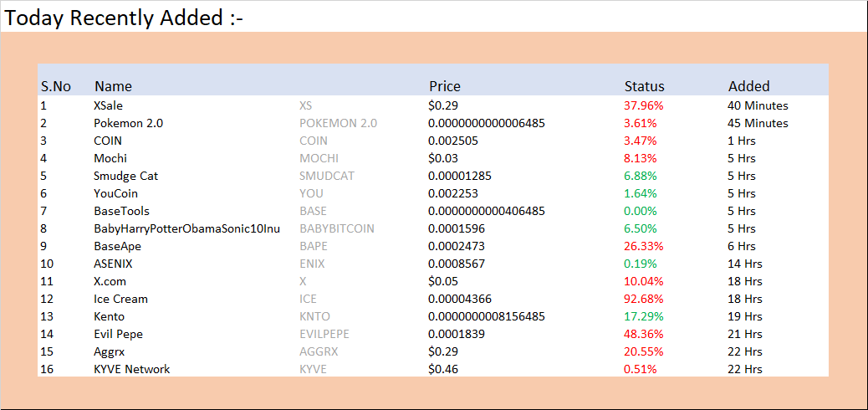Click the price 0.0001839
Screen dimensions: 868x410
point(457,334)
